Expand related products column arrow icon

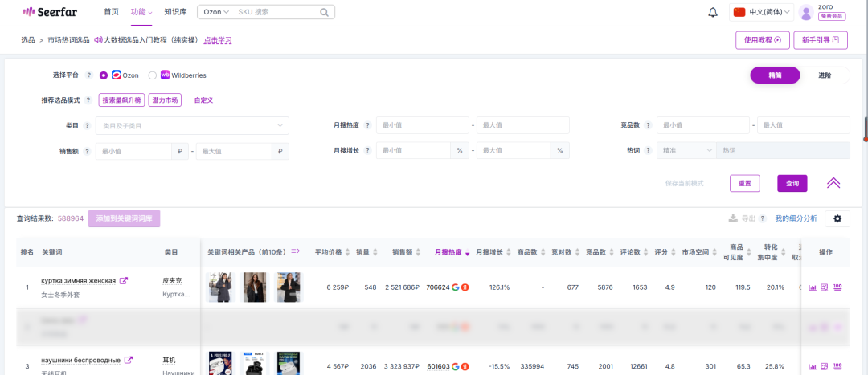point(295,252)
